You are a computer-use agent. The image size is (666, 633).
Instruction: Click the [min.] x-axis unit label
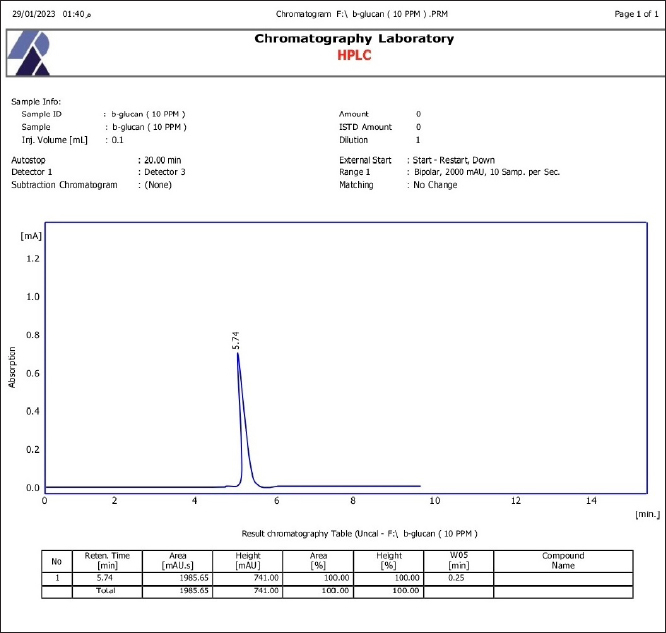(647, 513)
